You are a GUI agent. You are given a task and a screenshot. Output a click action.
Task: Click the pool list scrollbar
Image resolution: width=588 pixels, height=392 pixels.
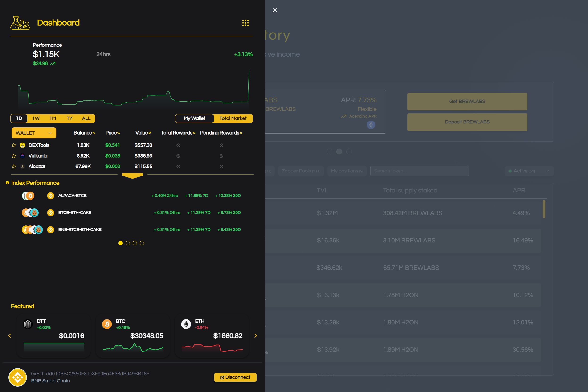click(544, 209)
